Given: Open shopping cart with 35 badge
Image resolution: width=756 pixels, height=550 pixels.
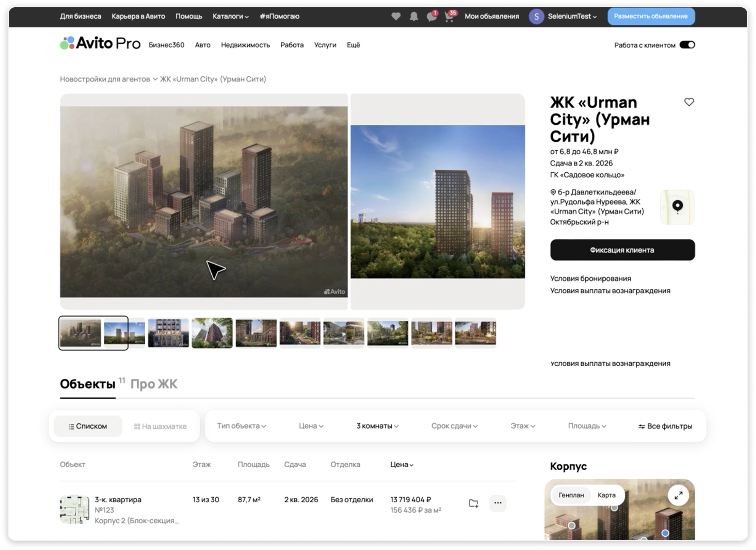Looking at the screenshot, I should point(449,17).
